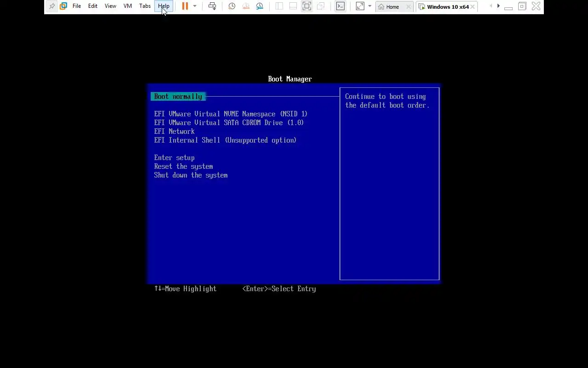The height and width of the screenshot is (368, 588).
Task: Show or hide the library sidebar
Action: point(279,6)
